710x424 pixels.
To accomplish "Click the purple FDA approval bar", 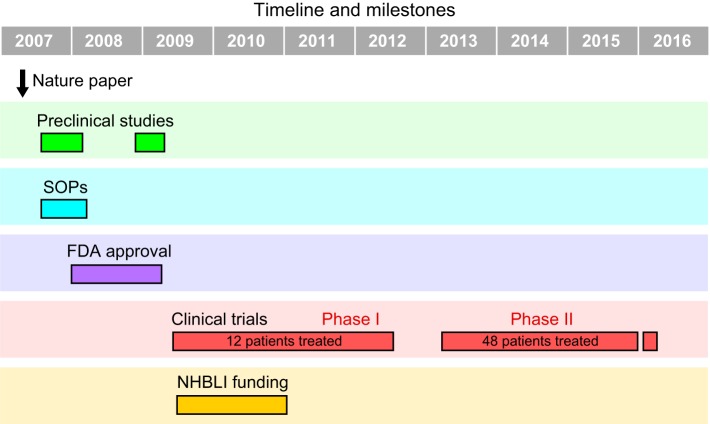I will coord(116,274).
